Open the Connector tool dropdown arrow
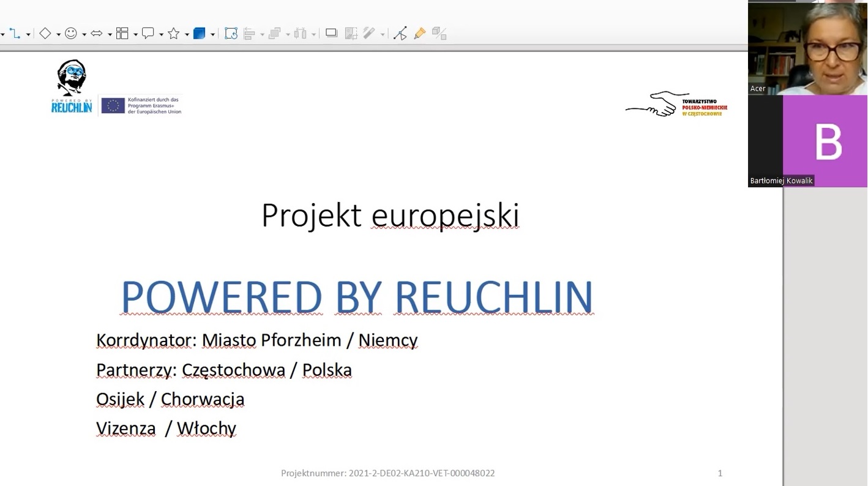 point(28,35)
